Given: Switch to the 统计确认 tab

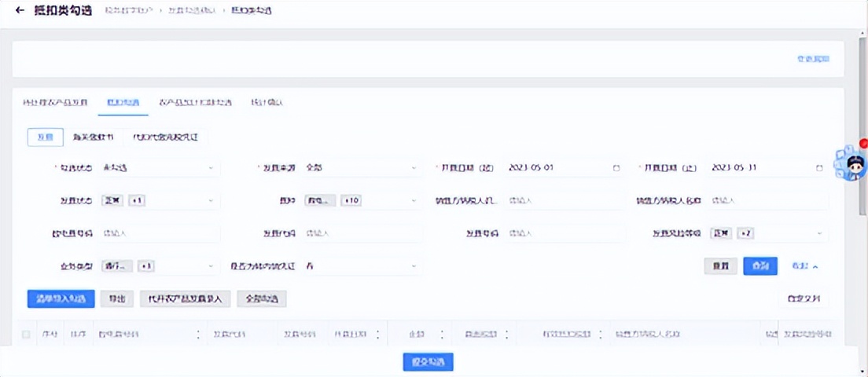Looking at the screenshot, I should pyautogui.click(x=267, y=103).
